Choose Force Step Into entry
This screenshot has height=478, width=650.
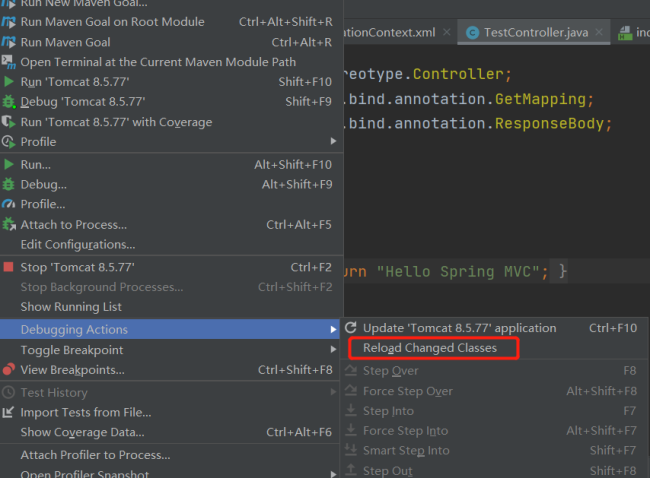pos(495,431)
